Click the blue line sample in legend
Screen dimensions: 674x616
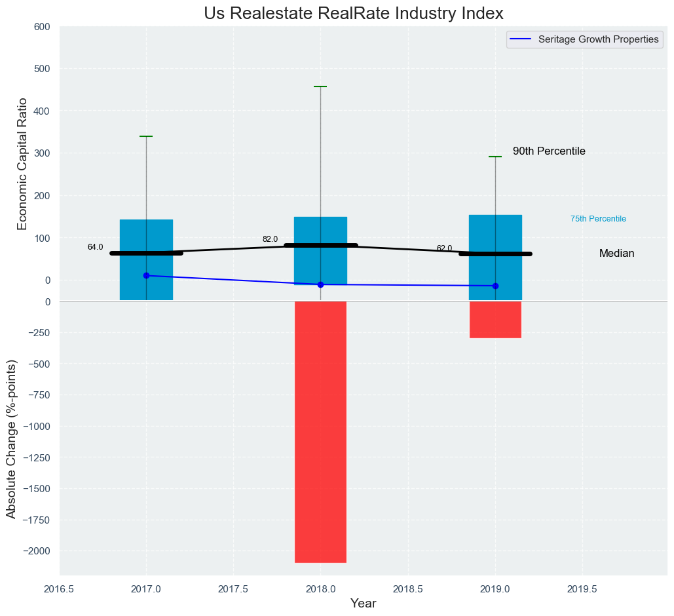pyautogui.click(x=521, y=39)
